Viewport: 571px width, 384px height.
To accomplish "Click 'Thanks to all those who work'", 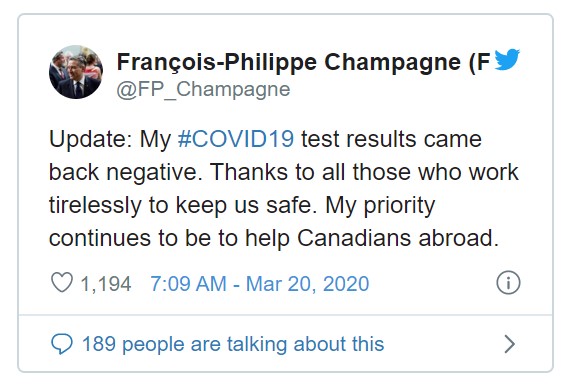I will (x=364, y=172).
